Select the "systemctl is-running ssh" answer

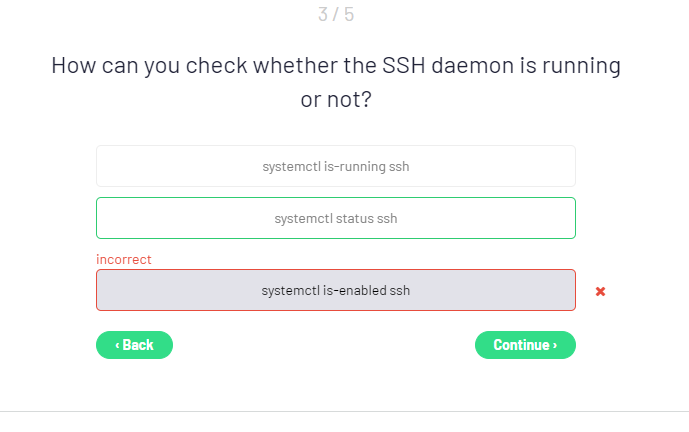(x=336, y=166)
